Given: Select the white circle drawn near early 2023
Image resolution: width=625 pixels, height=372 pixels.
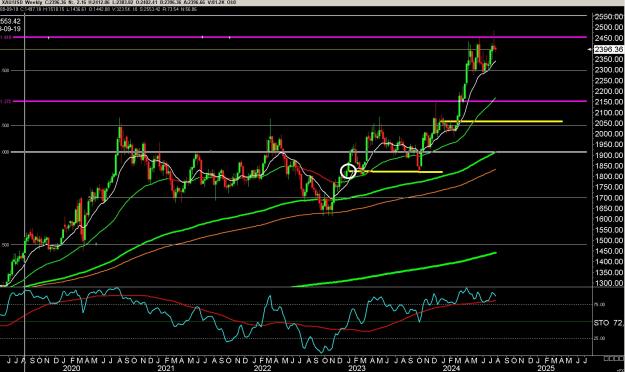Looking at the screenshot, I should tap(348, 171).
